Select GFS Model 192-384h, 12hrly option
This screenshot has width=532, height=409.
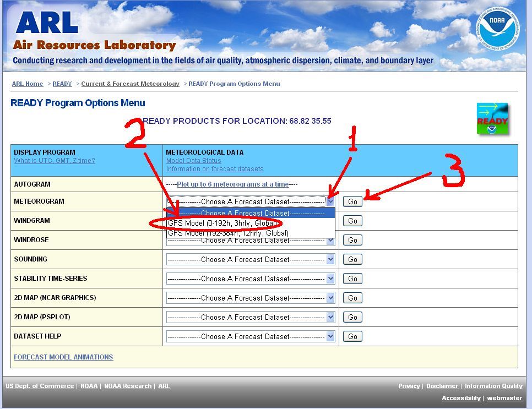228,233
